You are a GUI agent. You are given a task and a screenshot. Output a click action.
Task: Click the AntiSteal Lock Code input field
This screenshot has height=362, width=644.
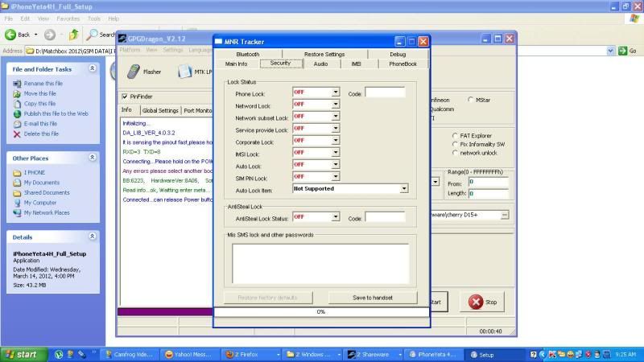click(x=386, y=217)
